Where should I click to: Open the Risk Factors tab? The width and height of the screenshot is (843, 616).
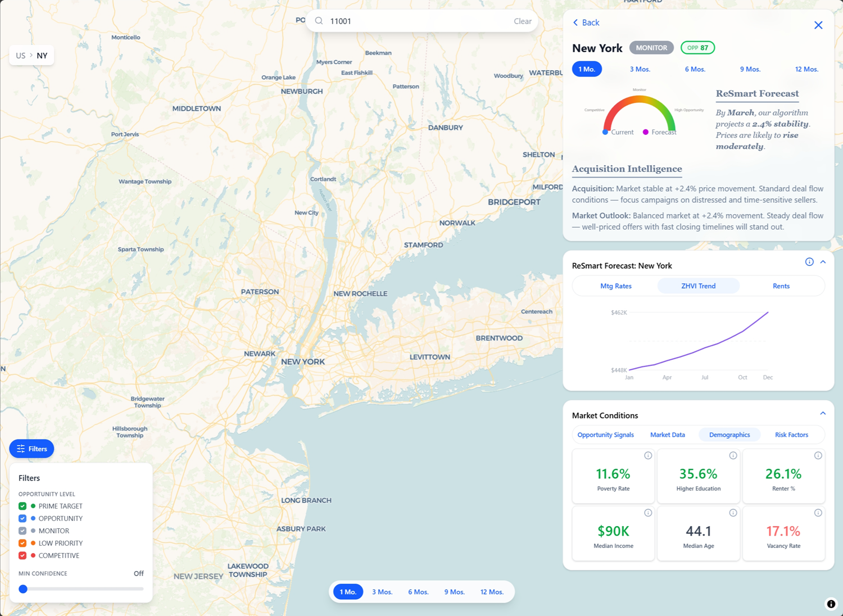[x=791, y=434]
